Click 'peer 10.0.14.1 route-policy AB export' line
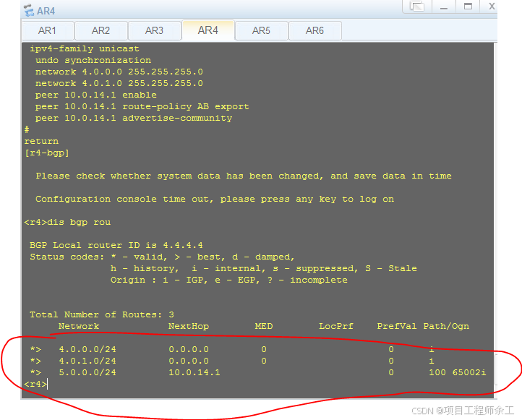 coord(142,106)
